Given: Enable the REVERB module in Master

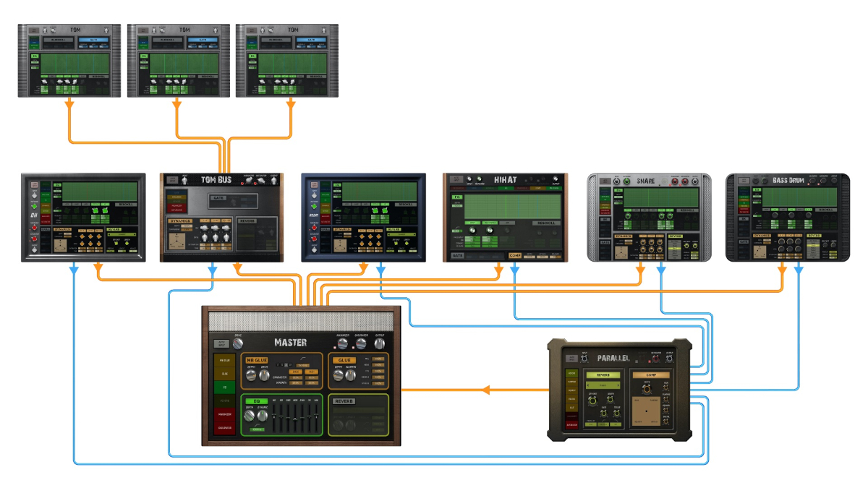Looking at the screenshot, I should 344,401.
